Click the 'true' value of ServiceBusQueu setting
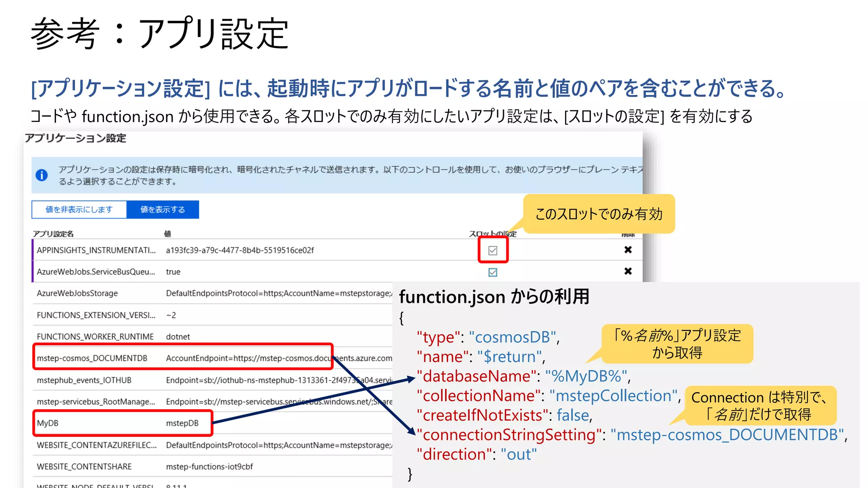The image size is (868, 488). click(173, 272)
